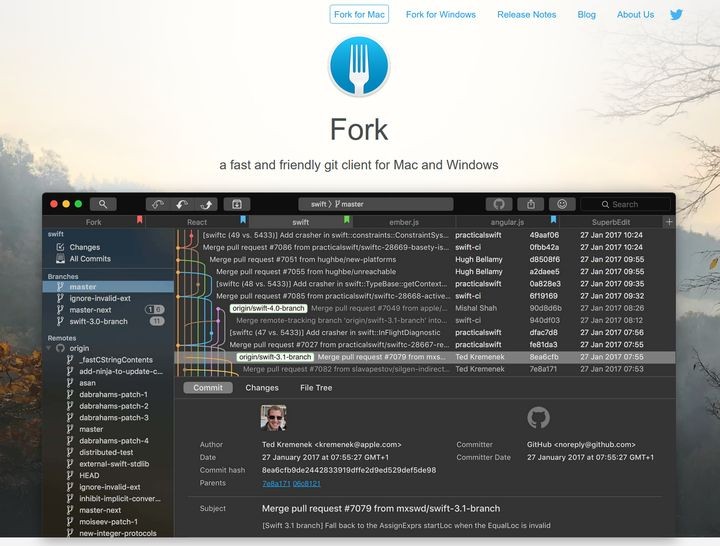Open the swift master branch selector
Image resolution: width=720 pixels, height=546 pixels.
[x=336, y=204]
